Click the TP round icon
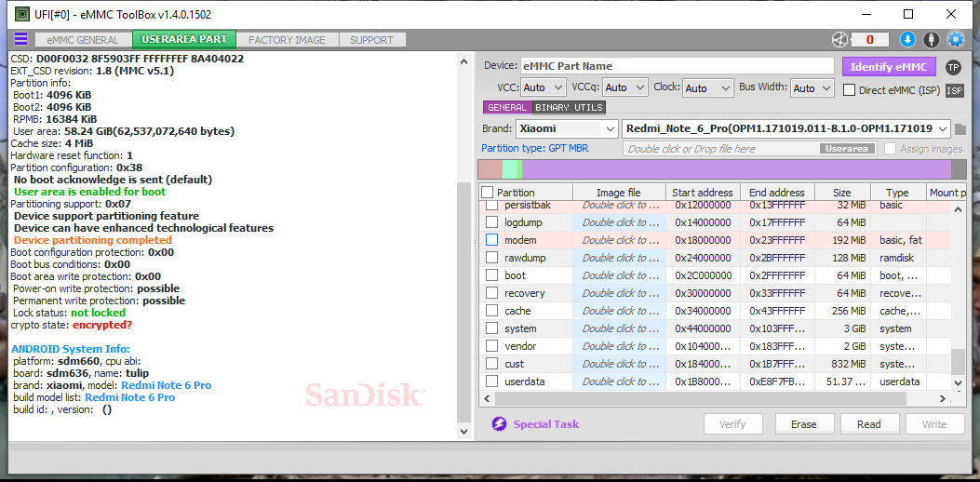Screen dimensions: 980x482 (x=953, y=67)
